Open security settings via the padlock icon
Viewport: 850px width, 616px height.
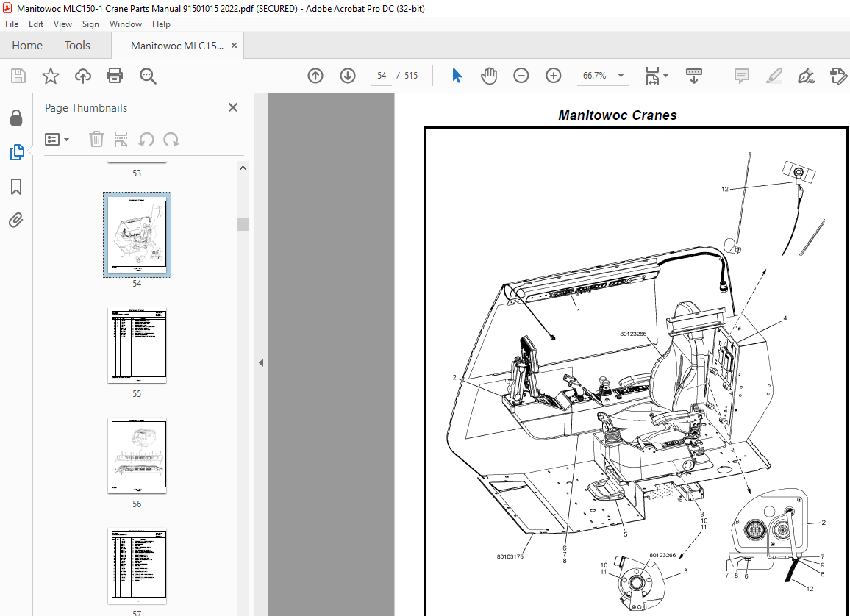pyautogui.click(x=16, y=118)
